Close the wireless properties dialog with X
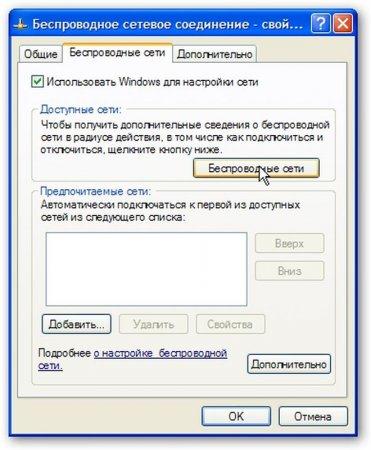The image size is (371, 450). [x=342, y=24]
